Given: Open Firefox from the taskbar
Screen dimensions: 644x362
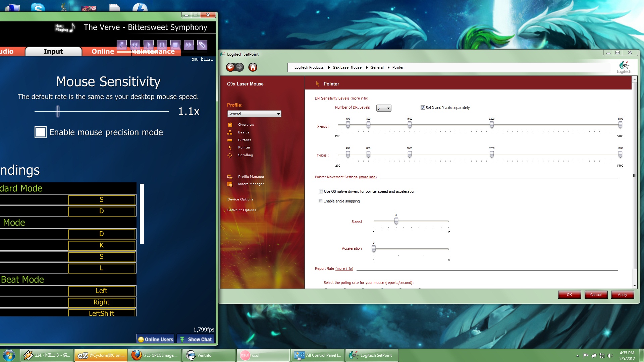Looking at the screenshot, I should [x=155, y=355].
